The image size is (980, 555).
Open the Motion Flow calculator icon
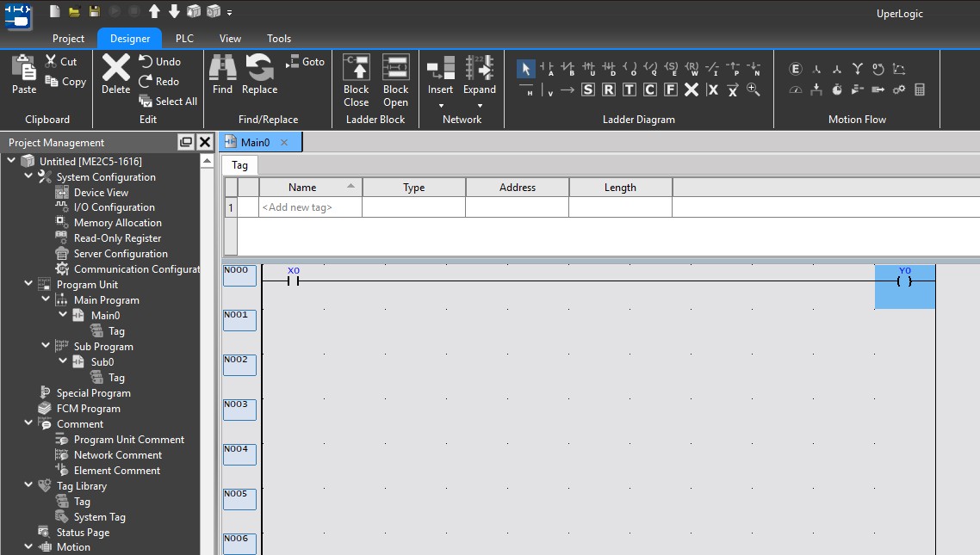pyautogui.click(x=920, y=89)
